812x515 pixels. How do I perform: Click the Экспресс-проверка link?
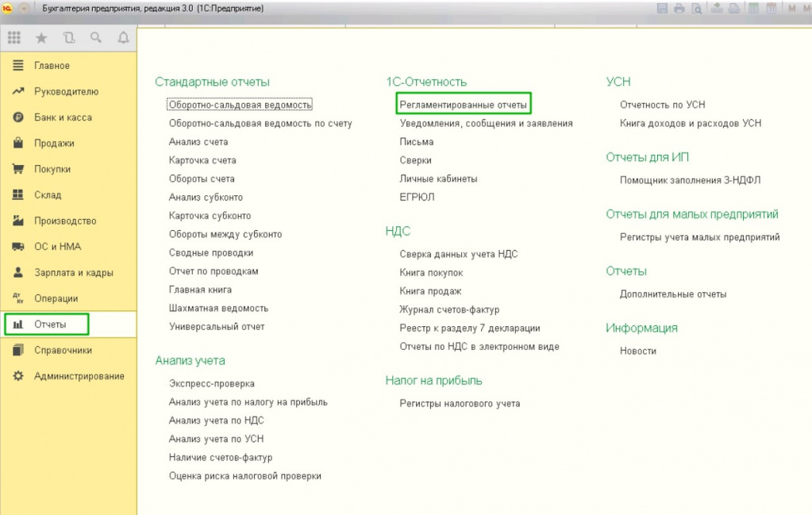point(211,383)
